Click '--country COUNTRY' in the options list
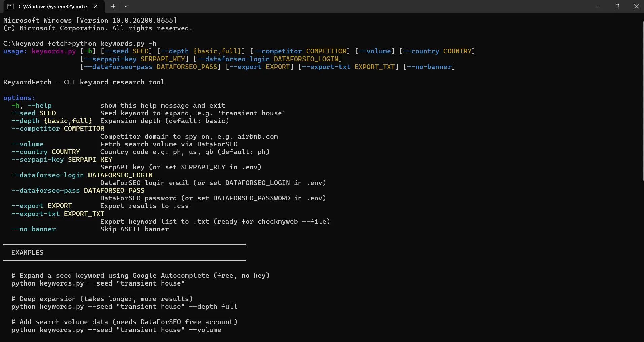 [x=46, y=152]
